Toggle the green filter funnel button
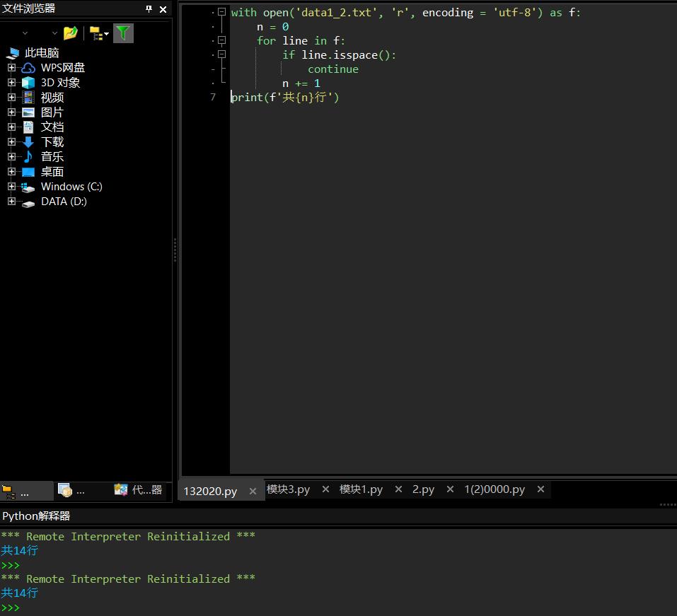This screenshot has height=616, width=677. 123,33
